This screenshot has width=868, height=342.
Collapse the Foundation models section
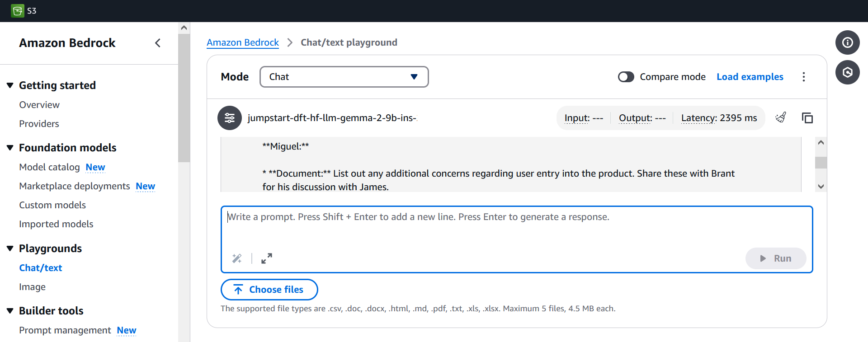coord(10,148)
